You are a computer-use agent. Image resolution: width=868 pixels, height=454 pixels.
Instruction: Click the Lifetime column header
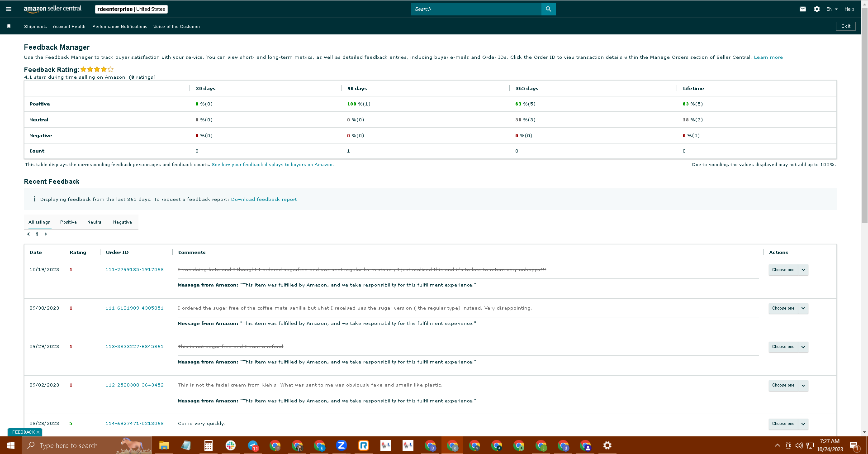click(x=693, y=89)
